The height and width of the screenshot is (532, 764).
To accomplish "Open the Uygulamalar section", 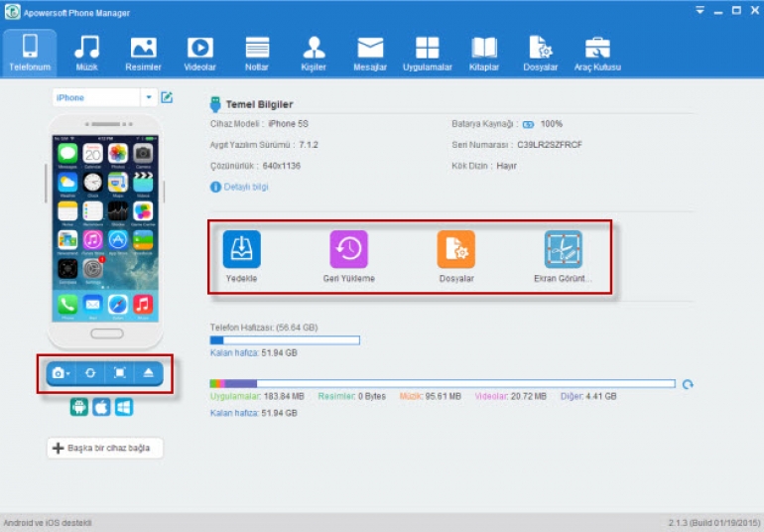I will (x=428, y=53).
